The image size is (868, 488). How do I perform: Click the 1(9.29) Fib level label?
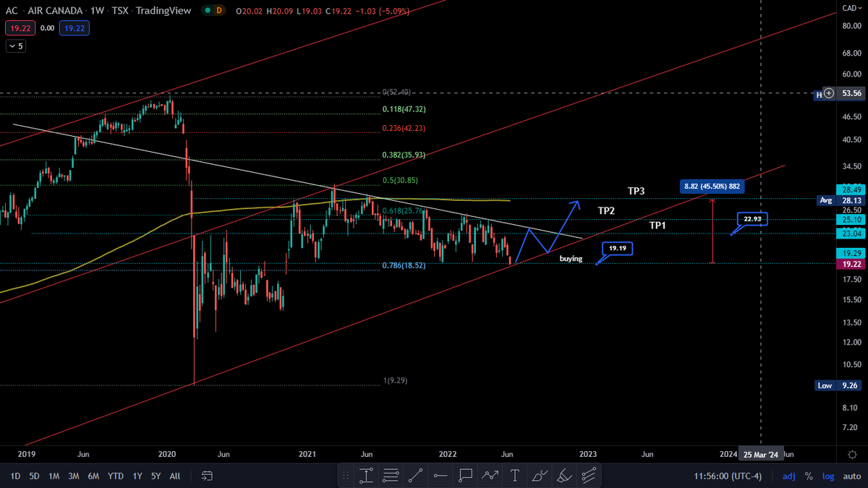click(x=396, y=380)
